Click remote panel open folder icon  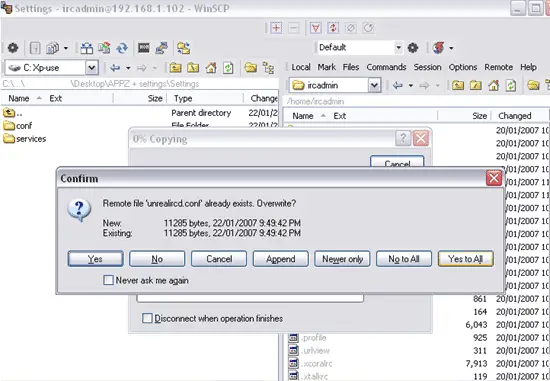click(533, 85)
